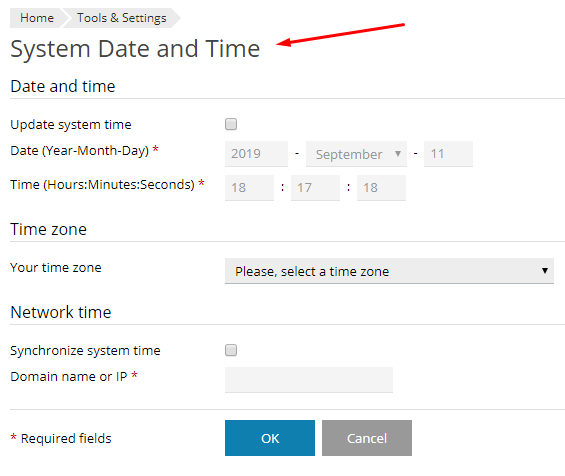Click the System Date and Time heading
Image resolution: width=565 pixels, height=476 pixels.
tap(135, 49)
